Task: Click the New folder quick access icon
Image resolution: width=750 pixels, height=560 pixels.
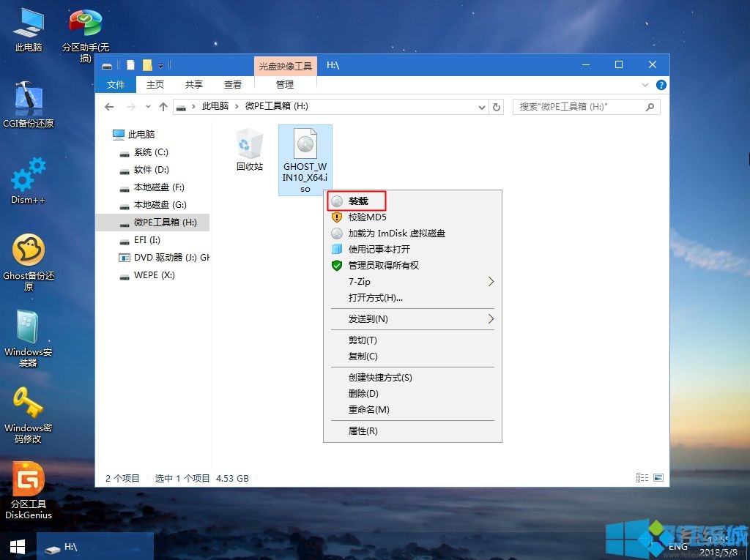Action: 148,64
